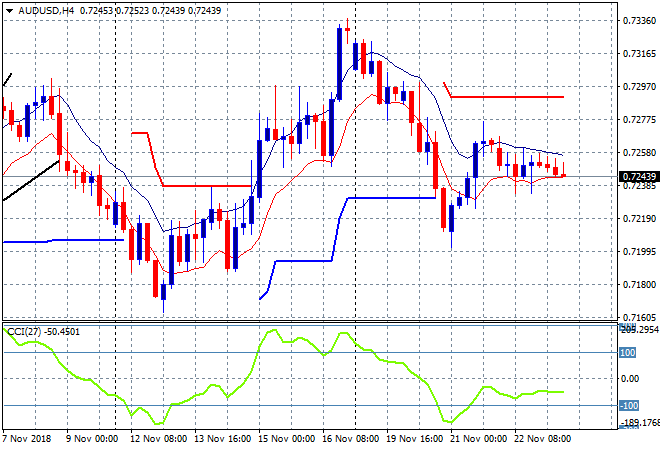The width and height of the screenshot is (660, 450).
Task: Click the -189.1768 CCI scale value
Action: point(640,422)
